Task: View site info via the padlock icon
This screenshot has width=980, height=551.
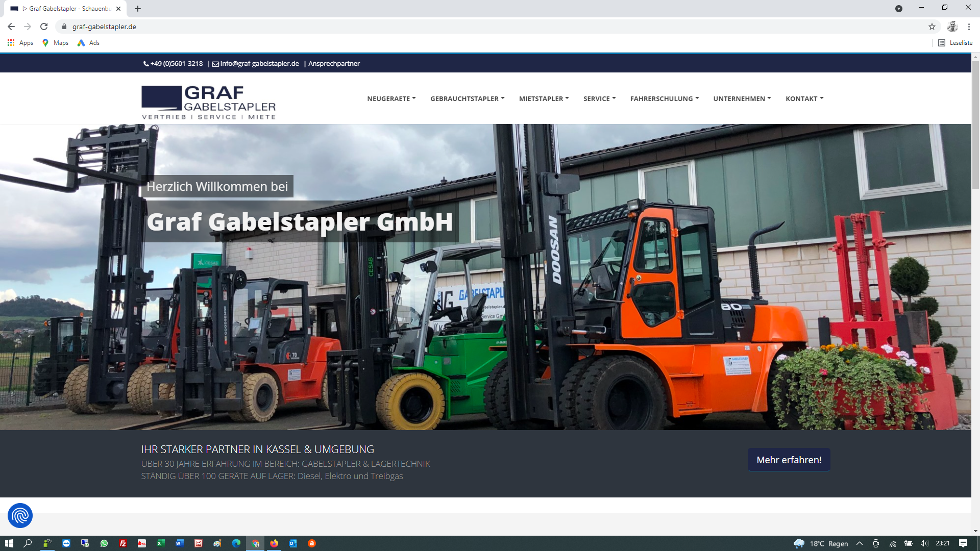Action: [x=64, y=27]
